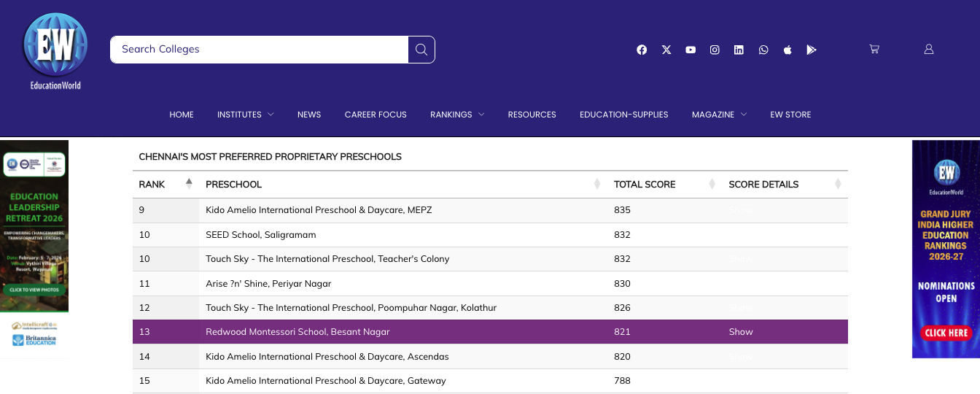The width and height of the screenshot is (980, 394).
Task: Expand the Magazine dropdown menu
Action: tap(719, 115)
